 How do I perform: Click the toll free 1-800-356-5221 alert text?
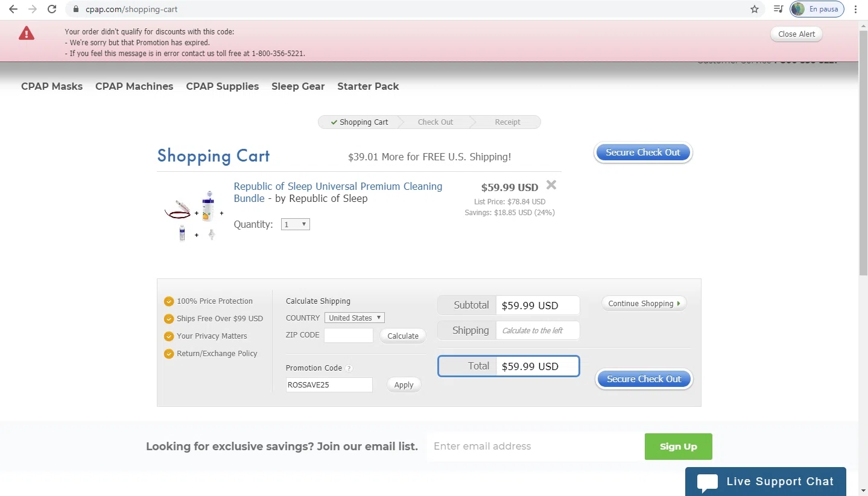pyautogui.click(x=278, y=54)
